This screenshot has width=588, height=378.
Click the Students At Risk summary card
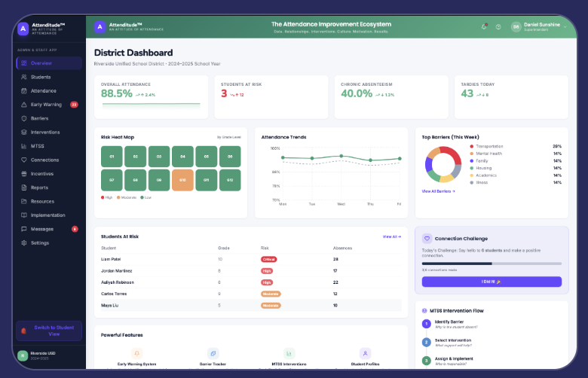(271, 97)
